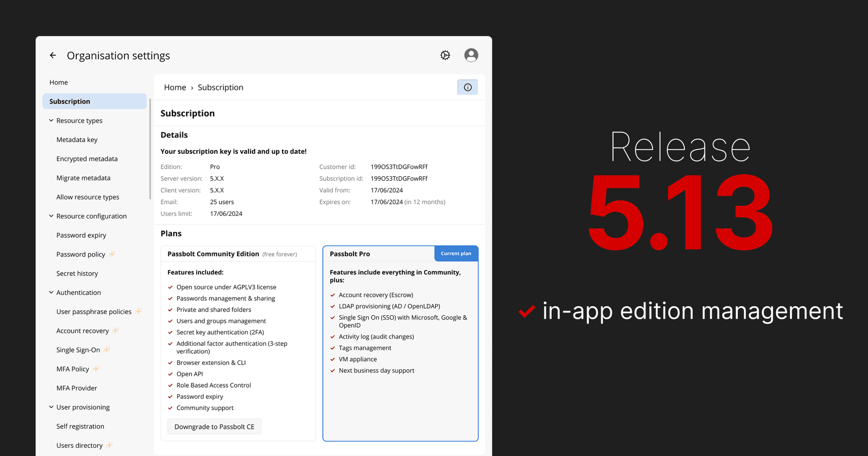Click sparkle icon beside Account recovery
Image resolution: width=868 pixels, height=456 pixels.
(116, 330)
